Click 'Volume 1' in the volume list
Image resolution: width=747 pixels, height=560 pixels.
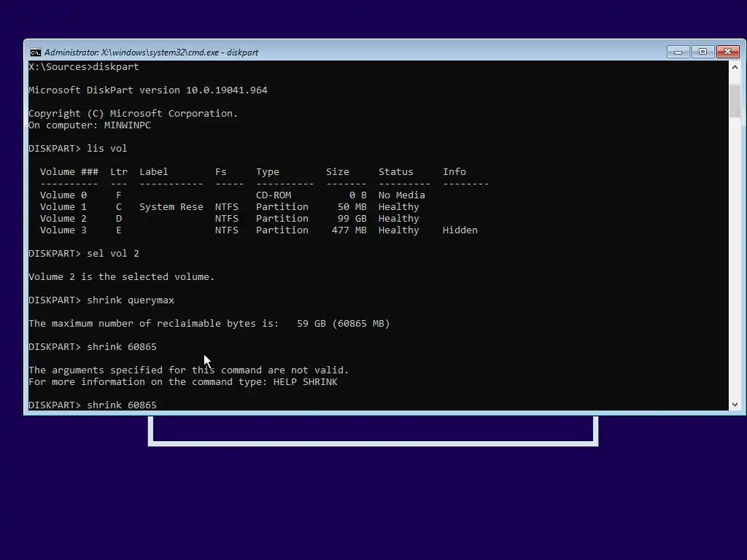[63, 206]
